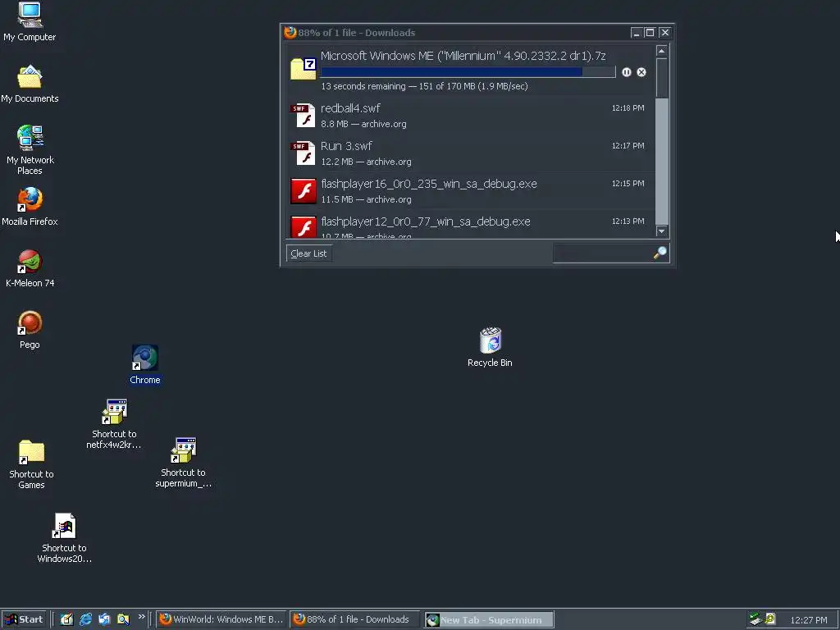The height and width of the screenshot is (630, 840).
Task: Pause the Windows ME download
Action: tap(626, 72)
